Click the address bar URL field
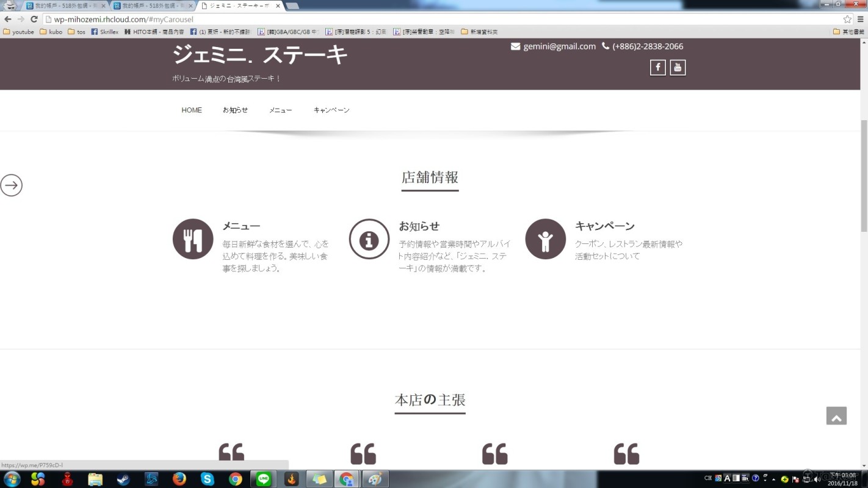Image resolution: width=868 pixels, height=488 pixels. coord(427,20)
